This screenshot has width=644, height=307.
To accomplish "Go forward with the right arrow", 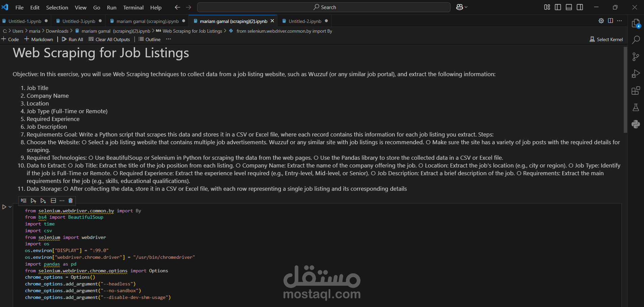I will tap(188, 7).
